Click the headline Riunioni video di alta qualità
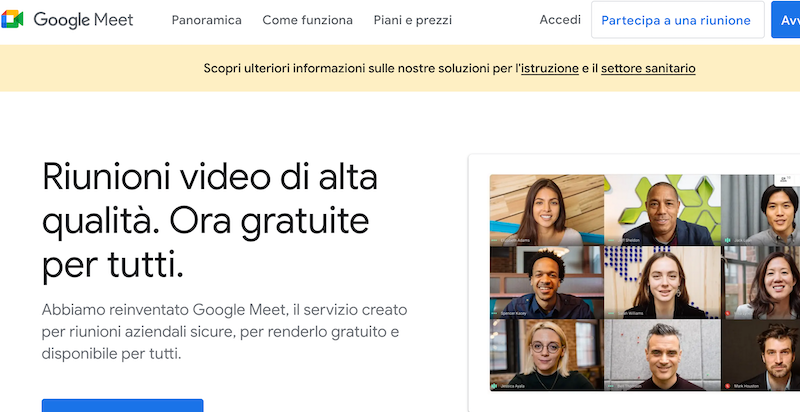The height and width of the screenshot is (412, 800). [210, 221]
